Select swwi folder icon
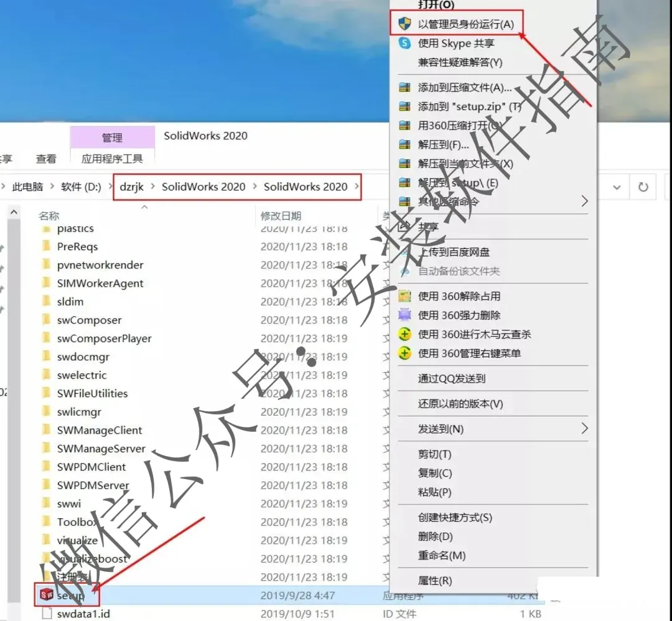672x621 pixels. click(x=45, y=503)
